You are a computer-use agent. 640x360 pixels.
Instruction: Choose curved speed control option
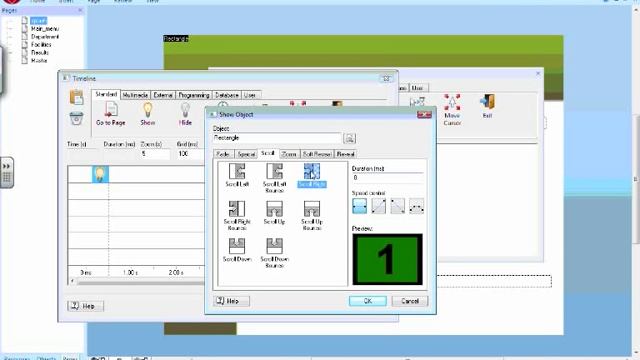pos(416,206)
